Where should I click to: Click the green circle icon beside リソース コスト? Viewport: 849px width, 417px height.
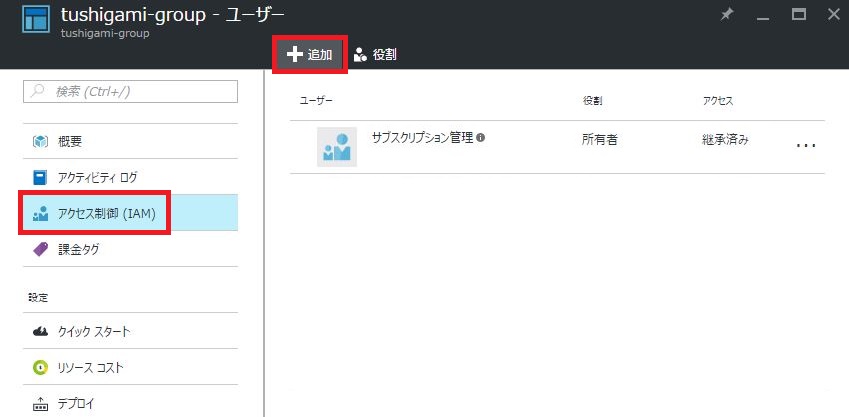(41, 368)
